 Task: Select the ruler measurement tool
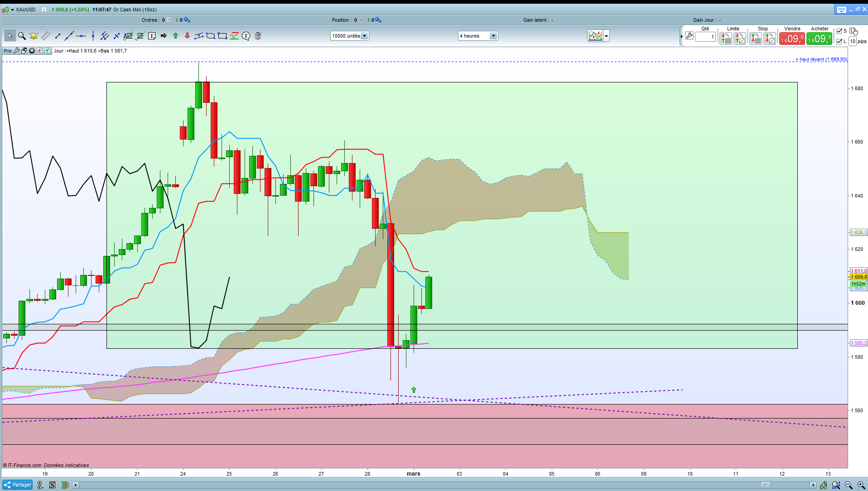click(45, 36)
